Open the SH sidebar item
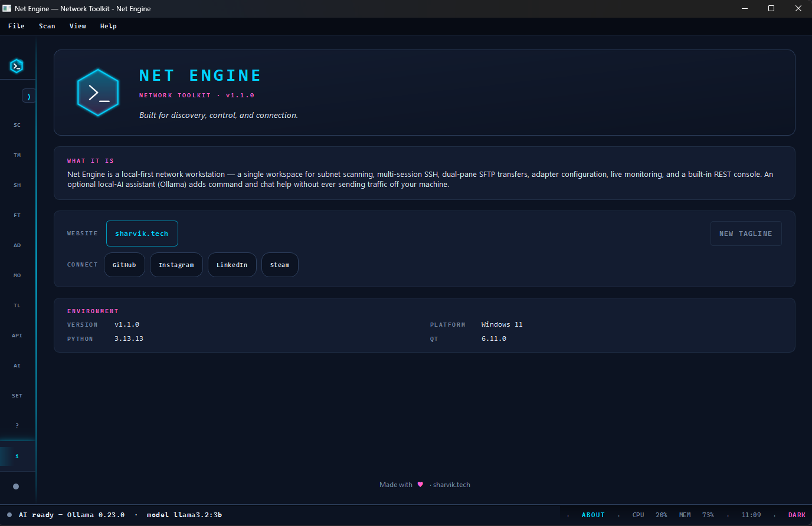812x526 pixels. click(x=17, y=185)
